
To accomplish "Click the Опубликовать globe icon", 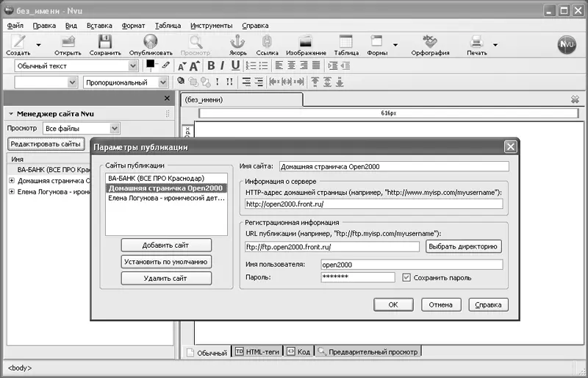I will coord(151,41).
